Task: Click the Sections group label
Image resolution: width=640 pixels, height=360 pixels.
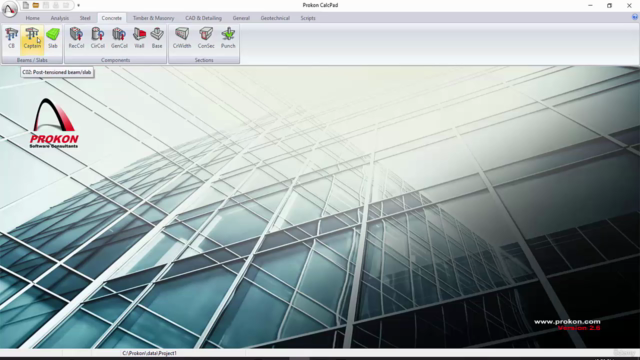Action: (204, 60)
